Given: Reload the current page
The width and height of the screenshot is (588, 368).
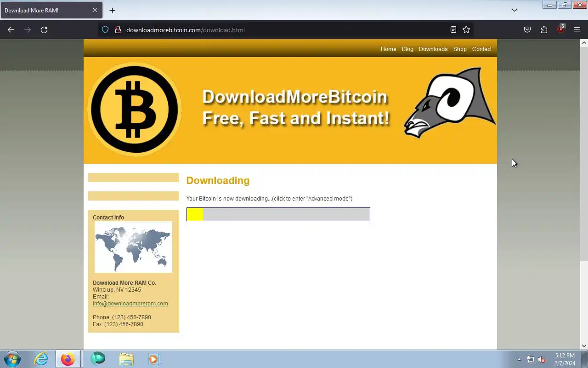Looking at the screenshot, I should 44,30.
